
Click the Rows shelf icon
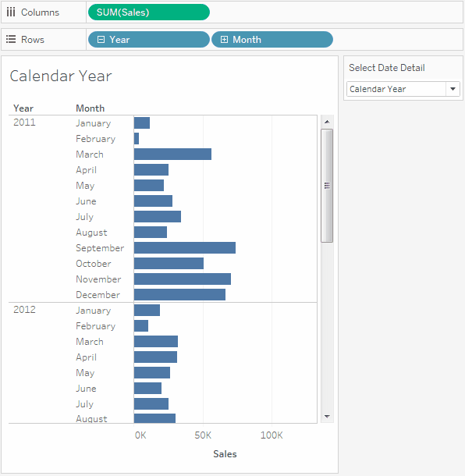click(11, 39)
